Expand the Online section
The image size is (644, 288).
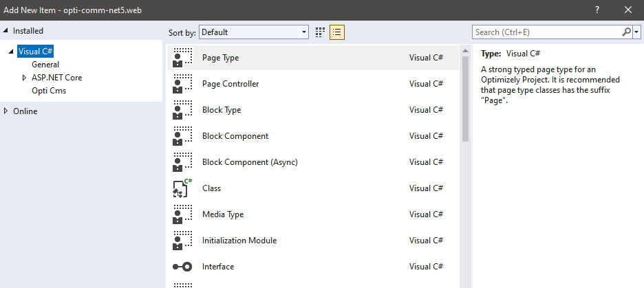tap(6, 111)
